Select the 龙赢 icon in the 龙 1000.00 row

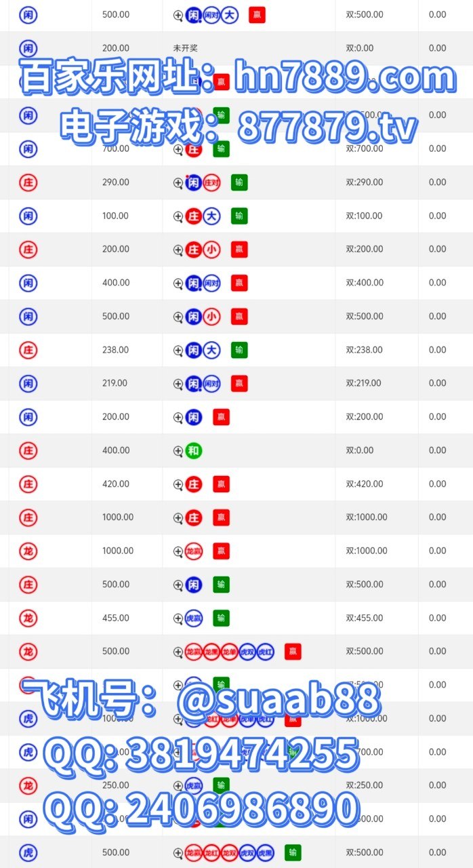194,551
